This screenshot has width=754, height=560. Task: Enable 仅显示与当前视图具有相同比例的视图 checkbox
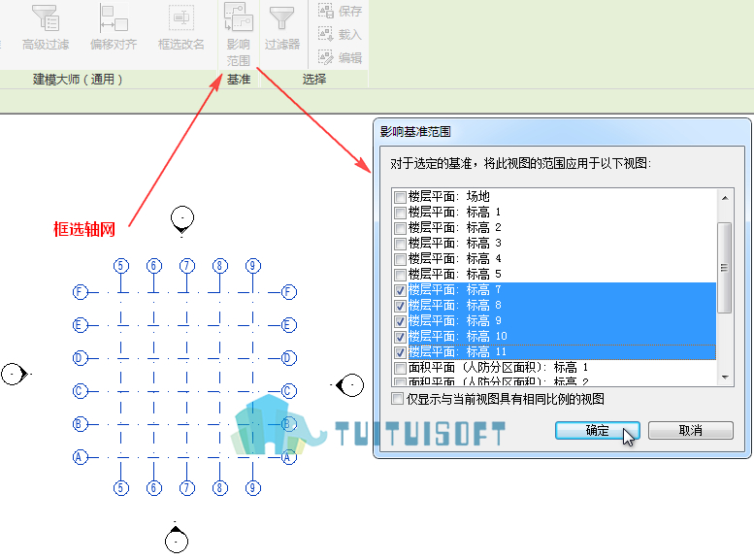(x=397, y=399)
